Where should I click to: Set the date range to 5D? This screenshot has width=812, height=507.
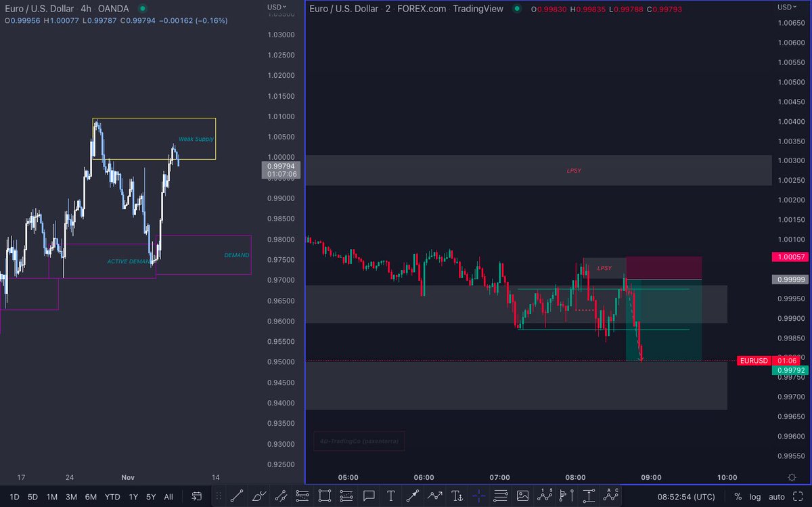coord(32,497)
